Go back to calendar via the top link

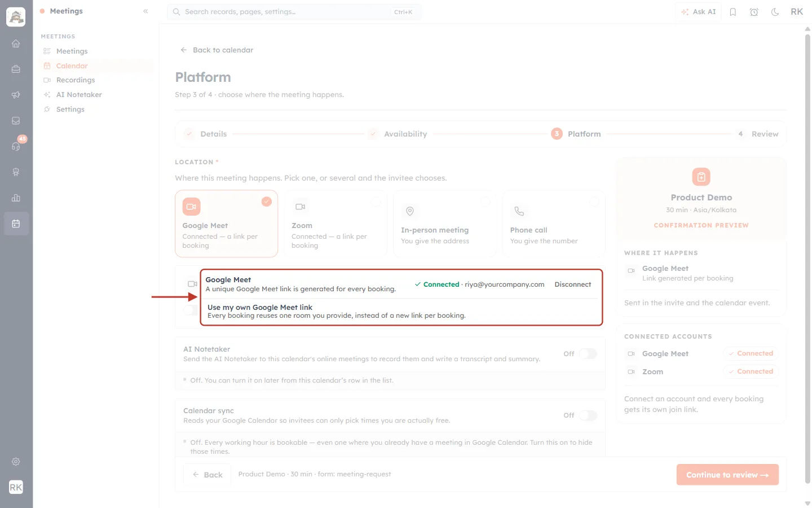217,50
